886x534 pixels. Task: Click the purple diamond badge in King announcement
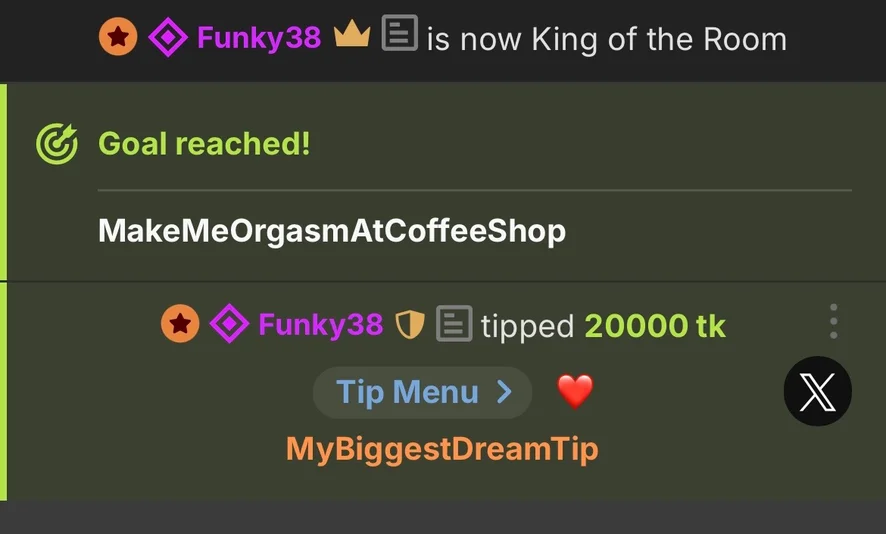click(168, 37)
